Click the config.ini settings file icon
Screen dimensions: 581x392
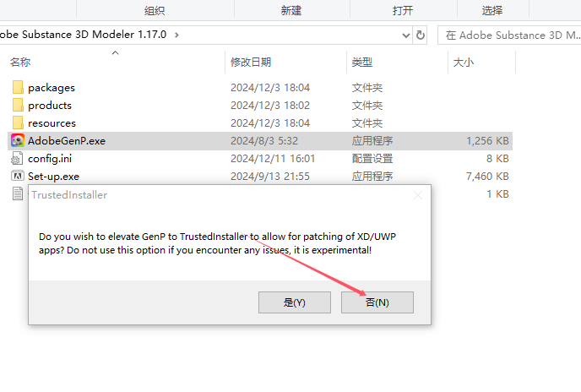tap(17, 158)
